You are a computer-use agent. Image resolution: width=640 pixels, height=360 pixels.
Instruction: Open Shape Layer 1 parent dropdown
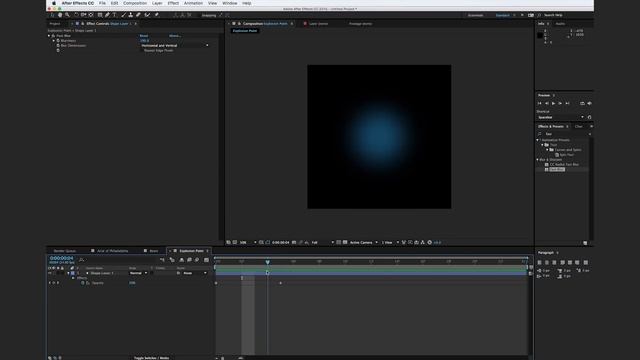[x=195, y=273]
